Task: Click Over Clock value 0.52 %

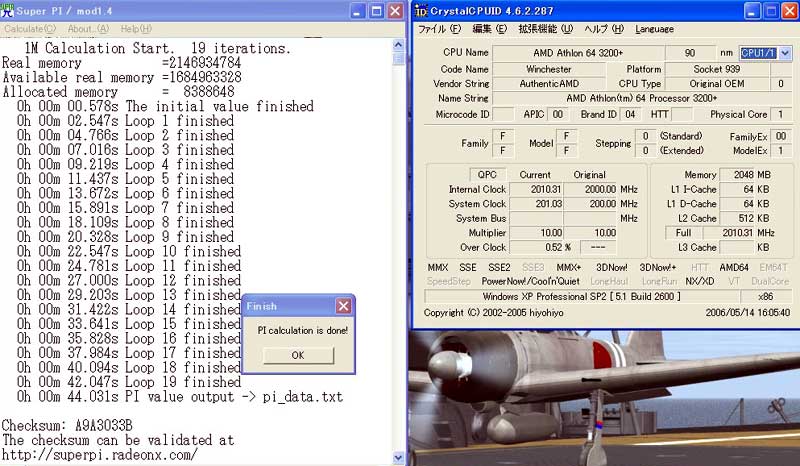Action: tap(543, 247)
